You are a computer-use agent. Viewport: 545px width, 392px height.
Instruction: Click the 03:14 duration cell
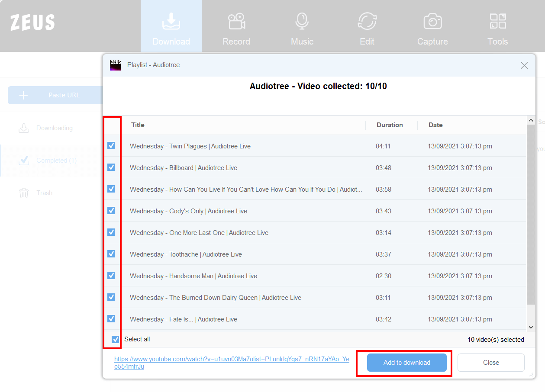(x=383, y=233)
